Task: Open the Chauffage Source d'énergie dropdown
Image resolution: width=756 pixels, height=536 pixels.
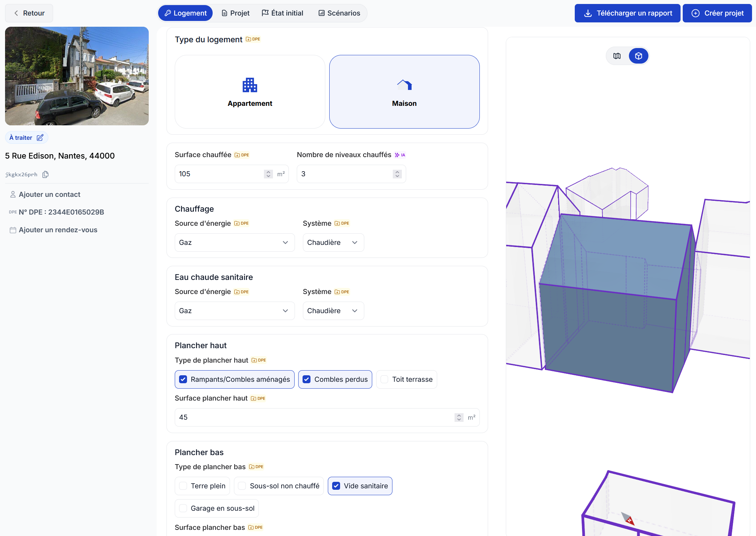Action: click(234, 242)
